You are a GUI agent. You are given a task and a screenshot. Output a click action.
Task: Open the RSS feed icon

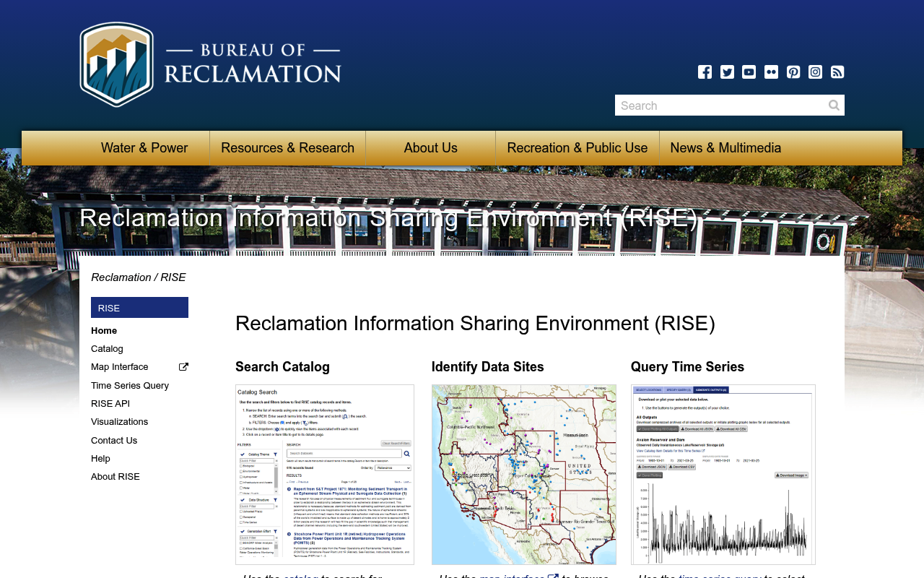(837, 72)
